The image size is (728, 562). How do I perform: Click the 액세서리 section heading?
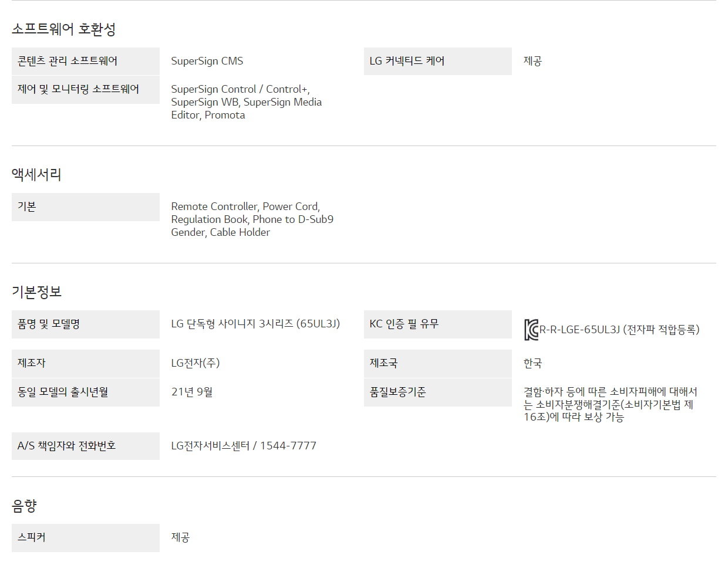tap(36, 174)
